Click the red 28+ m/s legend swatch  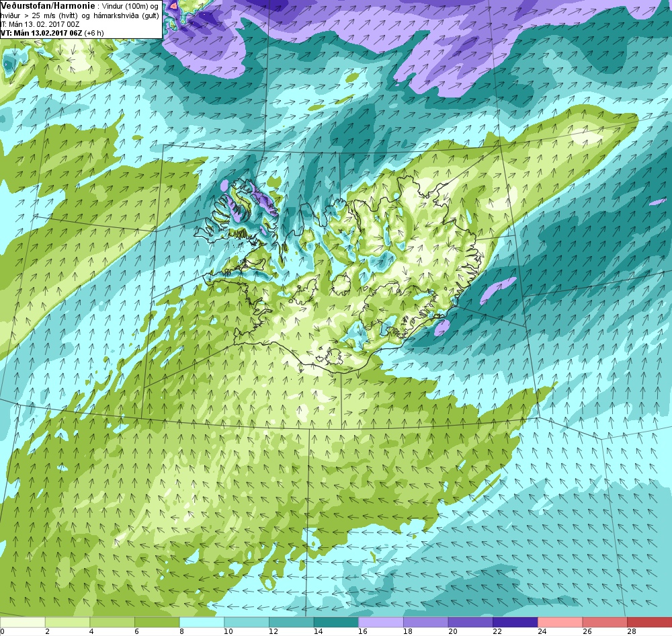(650, 622)
